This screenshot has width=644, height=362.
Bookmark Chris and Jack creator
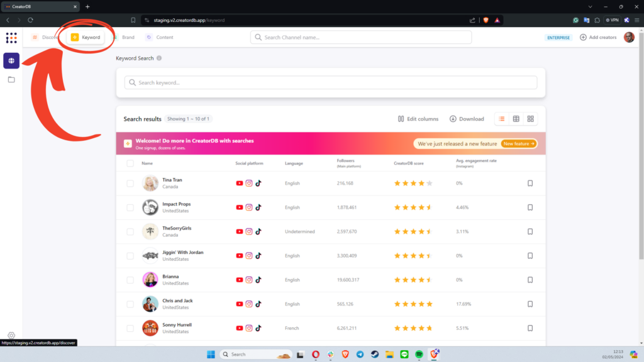[x=530, y=304]
